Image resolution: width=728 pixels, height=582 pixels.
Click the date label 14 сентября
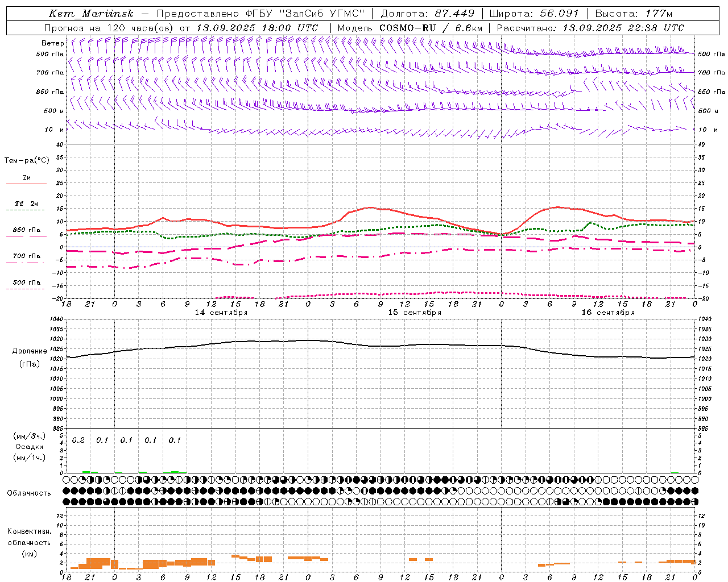pyautogui.click(x=221, y=313)
